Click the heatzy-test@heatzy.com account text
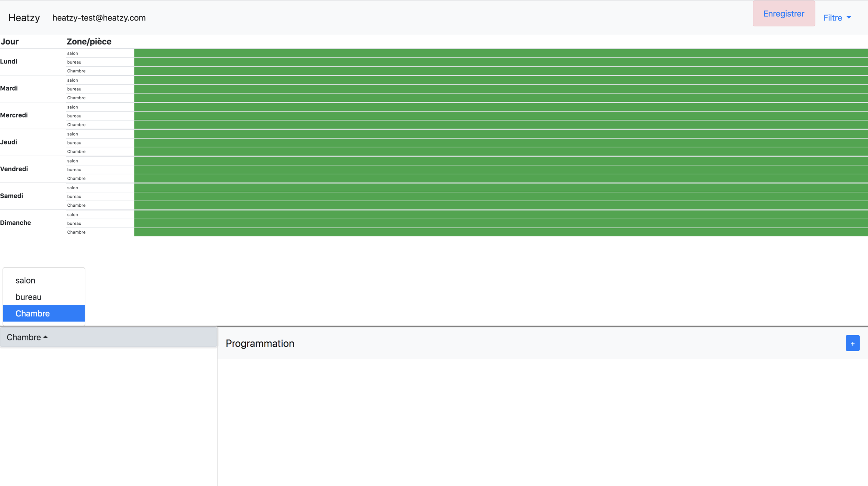Image resolution: width=868 pixels, height=486 pixels. pos(99,18)
